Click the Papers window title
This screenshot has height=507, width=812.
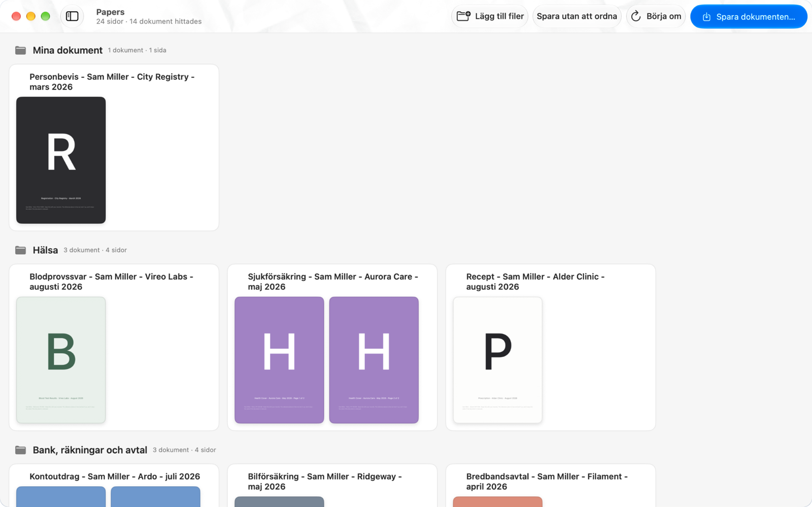tap(110, 12)
